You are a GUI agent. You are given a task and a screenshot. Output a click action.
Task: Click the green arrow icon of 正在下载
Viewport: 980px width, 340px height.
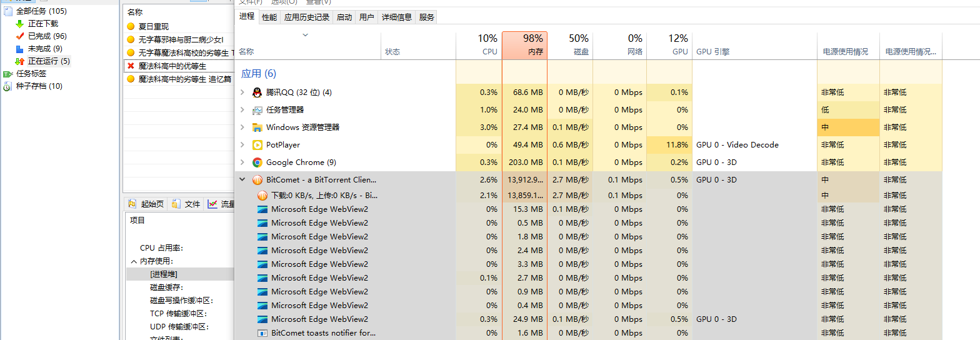tap(20, 24)
